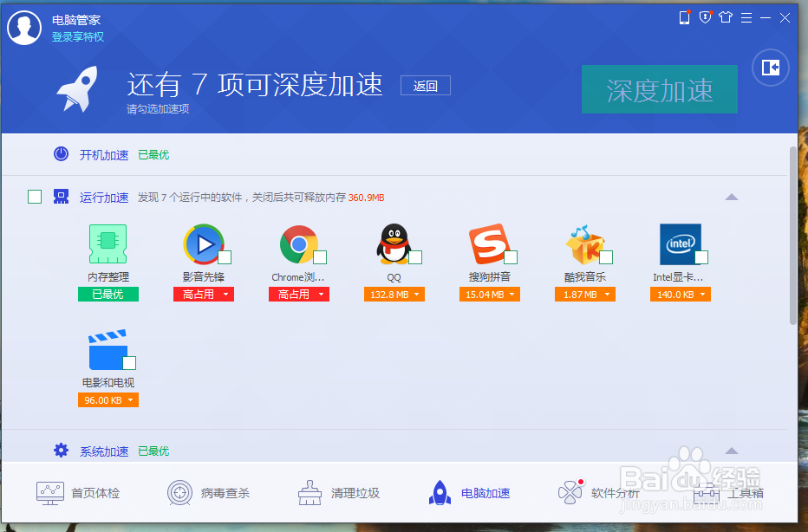Open 清理垃圾 tab
This screenshot has height=532, width=808.
339,493
